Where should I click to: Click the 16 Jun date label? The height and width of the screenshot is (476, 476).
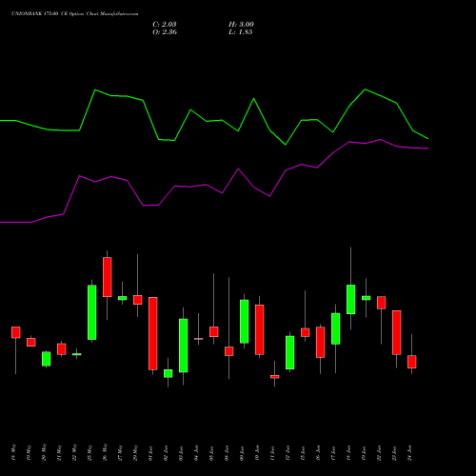[318, 453]
